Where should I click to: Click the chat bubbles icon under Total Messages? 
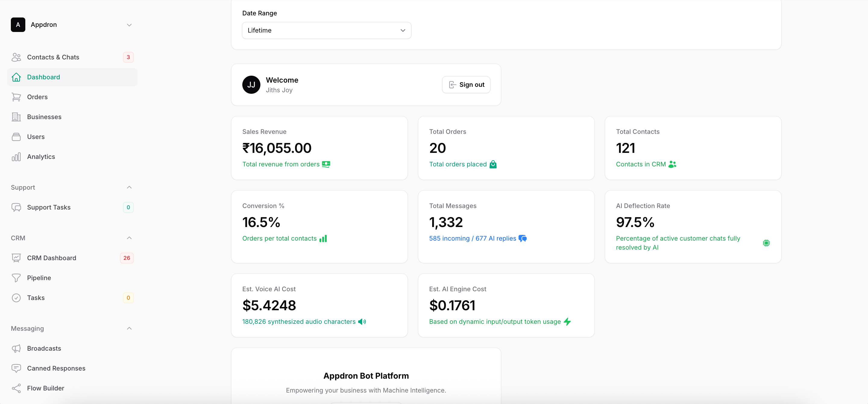tap(523, 238)
